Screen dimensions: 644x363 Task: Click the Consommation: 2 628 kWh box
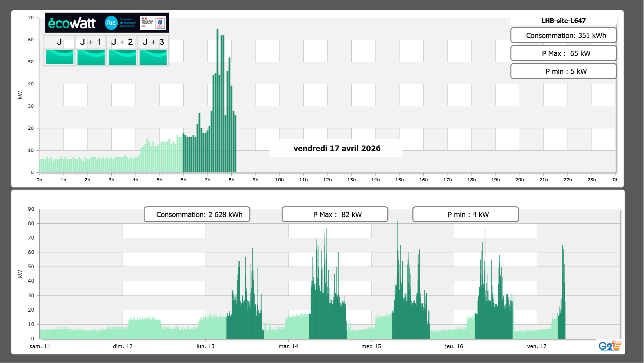pos(197,214)
